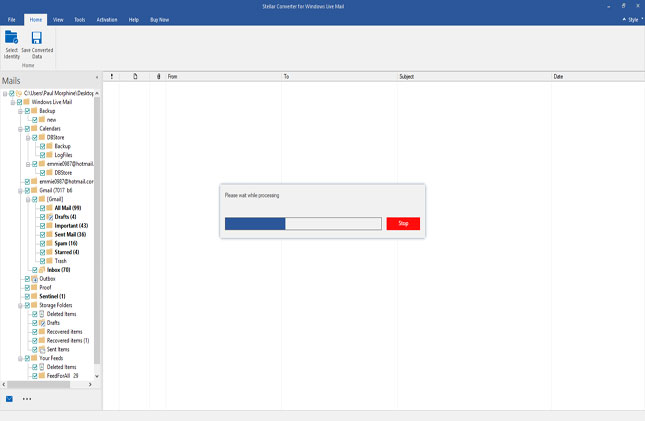Click the Buy Now tab

[x=160, y=20]
